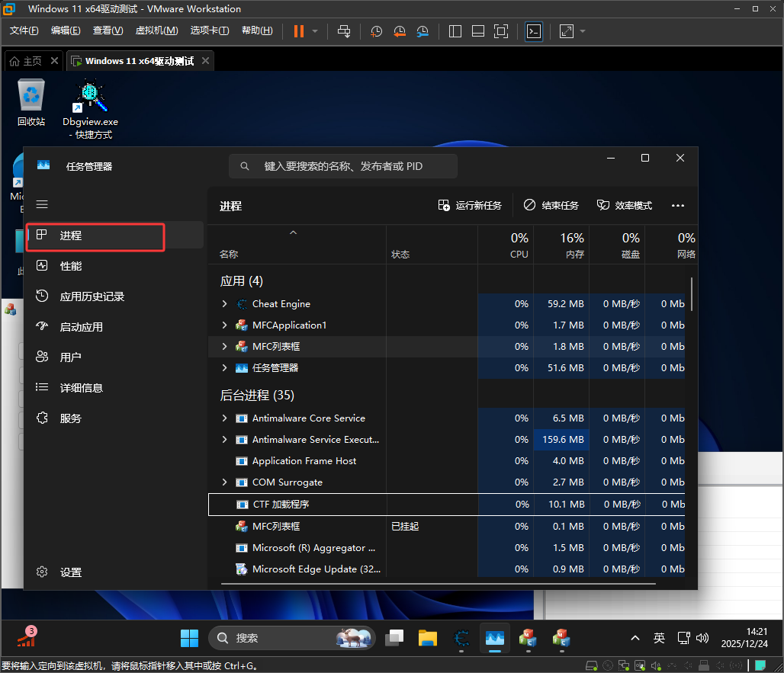Open the 服务 page in Task Manager

(x=115, y=418)
